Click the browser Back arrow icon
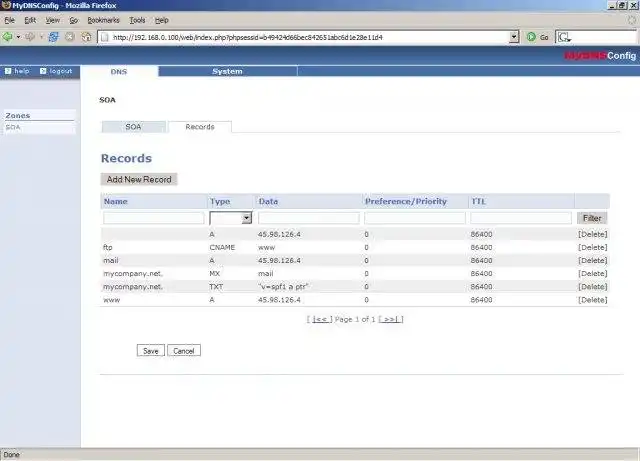Image resolution: width=640 pixels, height=461 pixels. 7,37
